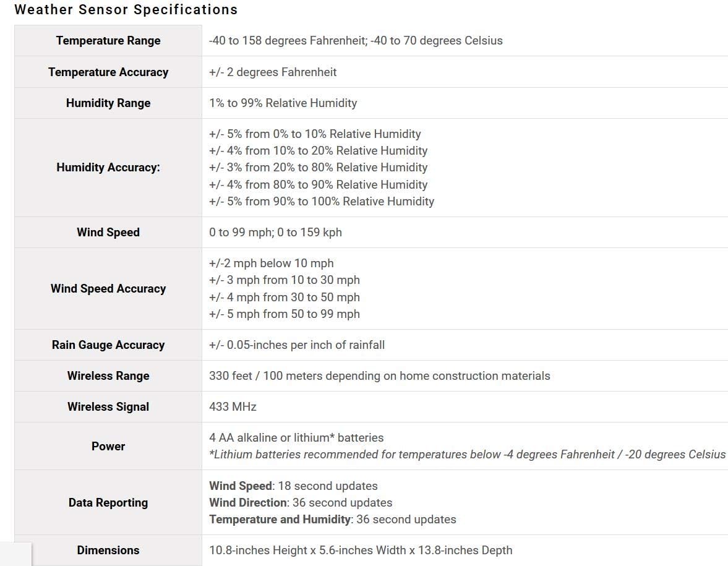Click the Power row label
Viewport: 728px width, 566px height.
point(108,447)
